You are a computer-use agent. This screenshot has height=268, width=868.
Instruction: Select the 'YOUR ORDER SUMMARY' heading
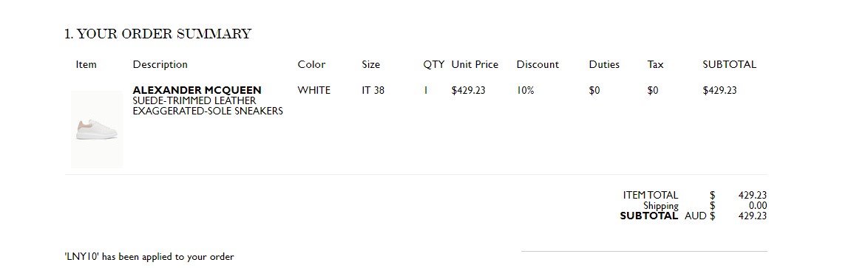(x=157, y=34)
